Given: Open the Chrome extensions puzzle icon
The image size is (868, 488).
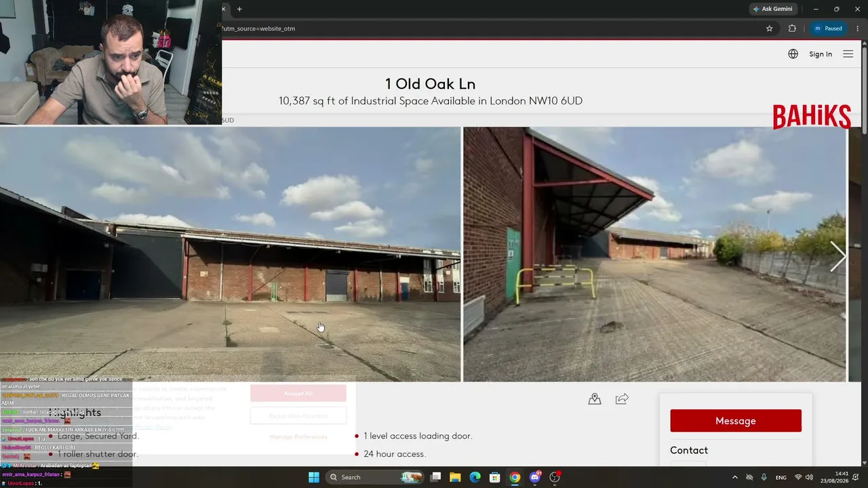Looking at the screenshot, I should pyautogui.click(x=792, y=28).
